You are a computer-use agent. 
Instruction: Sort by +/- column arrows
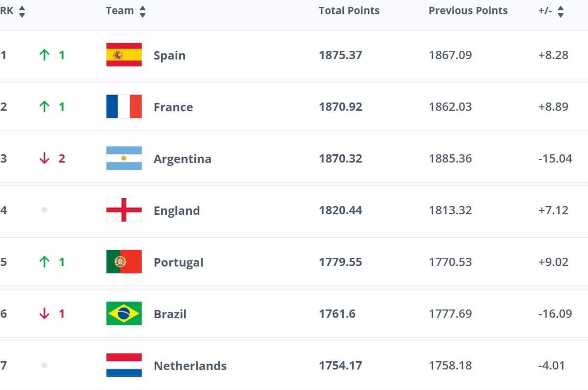pos(561,11)
